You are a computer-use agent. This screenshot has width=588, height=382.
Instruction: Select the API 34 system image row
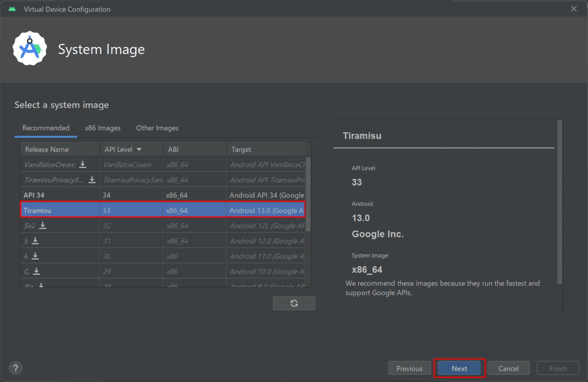click(163, 195)
